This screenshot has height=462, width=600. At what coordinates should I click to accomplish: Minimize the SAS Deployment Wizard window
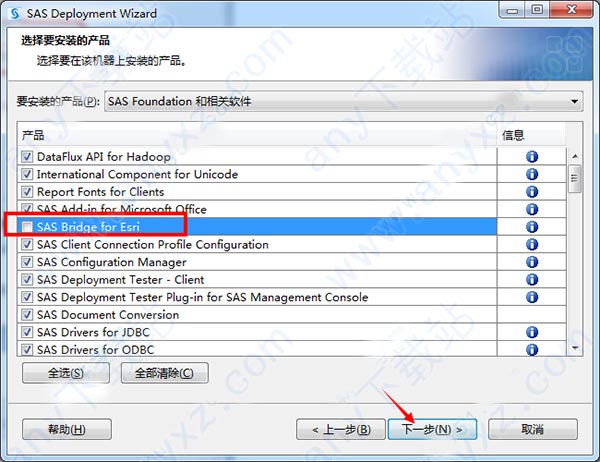click(x=512, y=10)
